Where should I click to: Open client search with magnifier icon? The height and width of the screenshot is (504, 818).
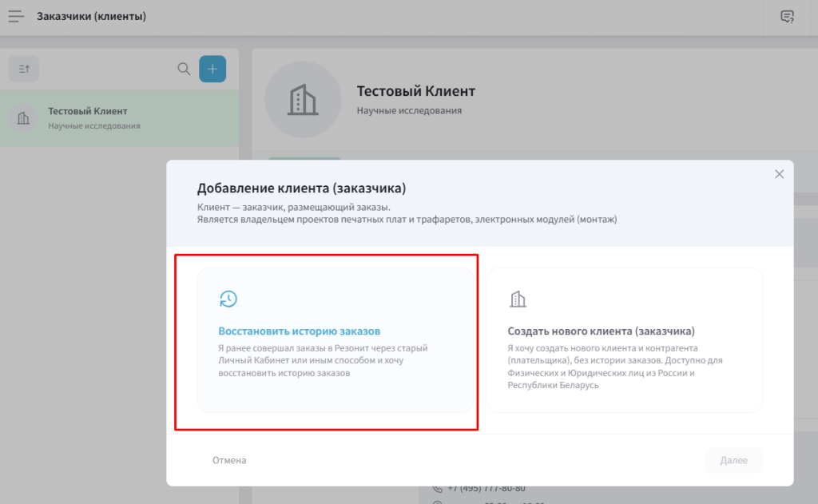[x=184, y=69]
